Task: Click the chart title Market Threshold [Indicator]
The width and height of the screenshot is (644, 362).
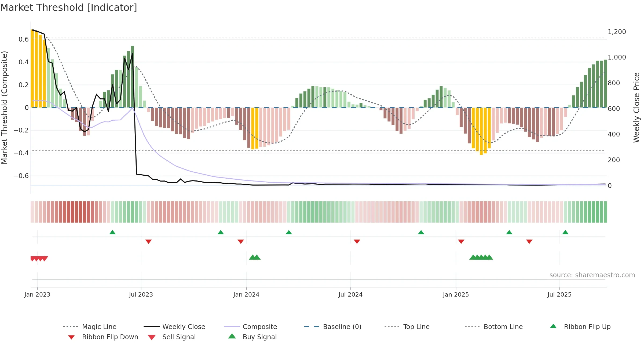Action: pyautogui.click(x=69, y=8)
